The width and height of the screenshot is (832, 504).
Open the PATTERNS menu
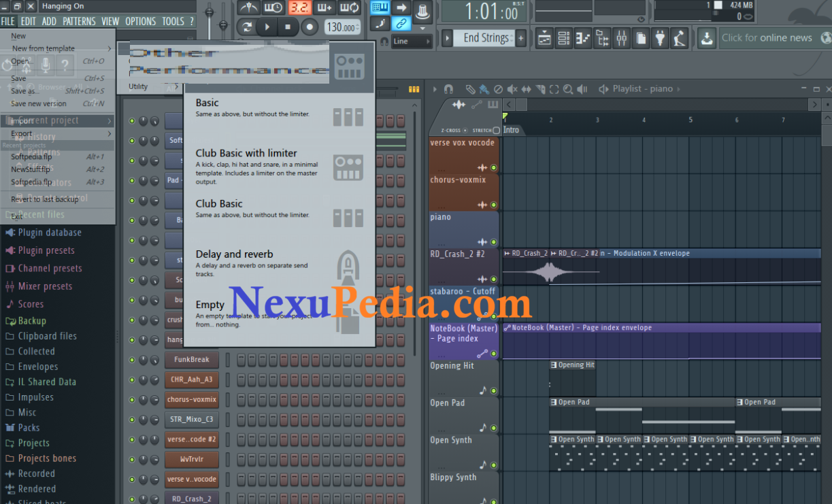tap(79, 21)
